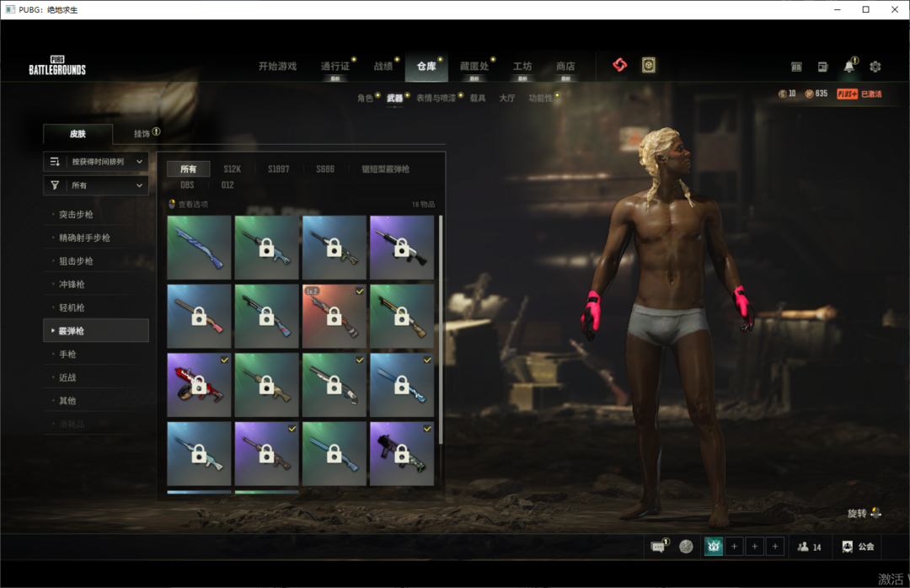Click the friends icon showing 14
The image size is (910, 588).
[809, 547]
